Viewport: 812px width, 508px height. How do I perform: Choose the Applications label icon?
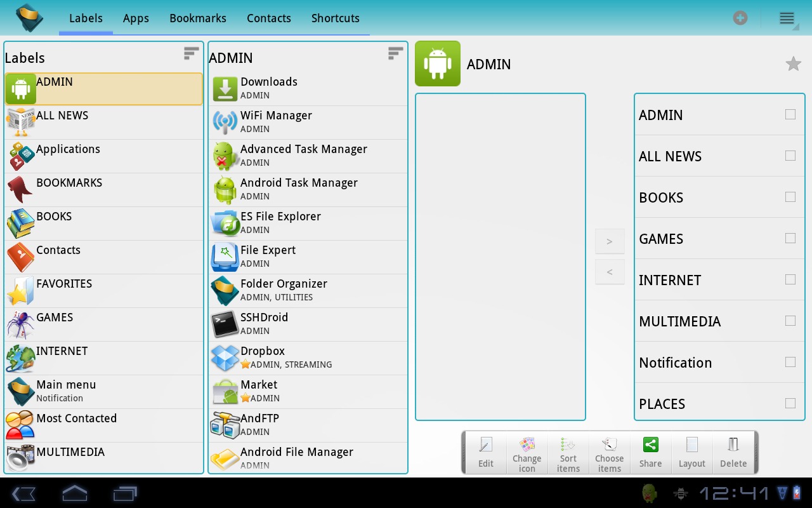(x=20, y=156)
